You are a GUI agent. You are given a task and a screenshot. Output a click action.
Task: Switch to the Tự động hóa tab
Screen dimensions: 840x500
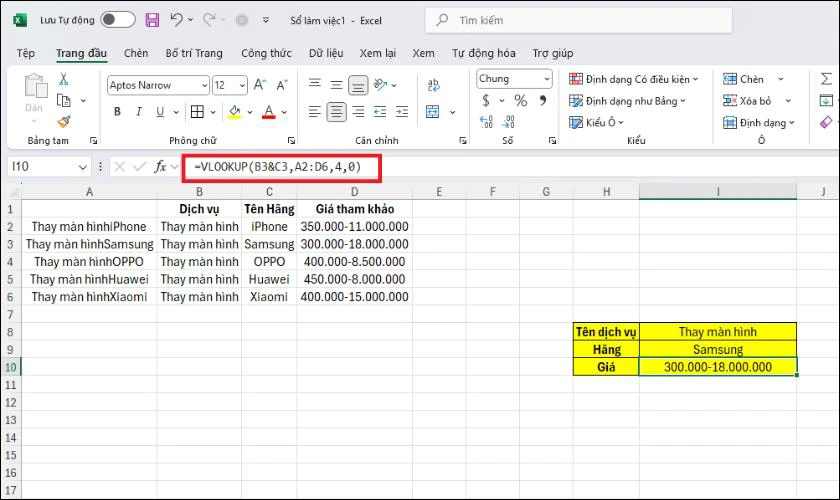point(484,53)
